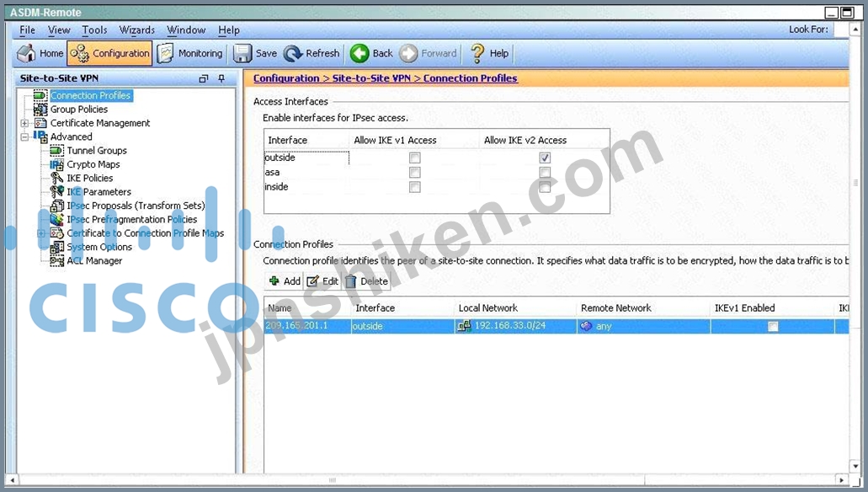
Task: Expand the Certificate Management node
Action: pos(25,123)
